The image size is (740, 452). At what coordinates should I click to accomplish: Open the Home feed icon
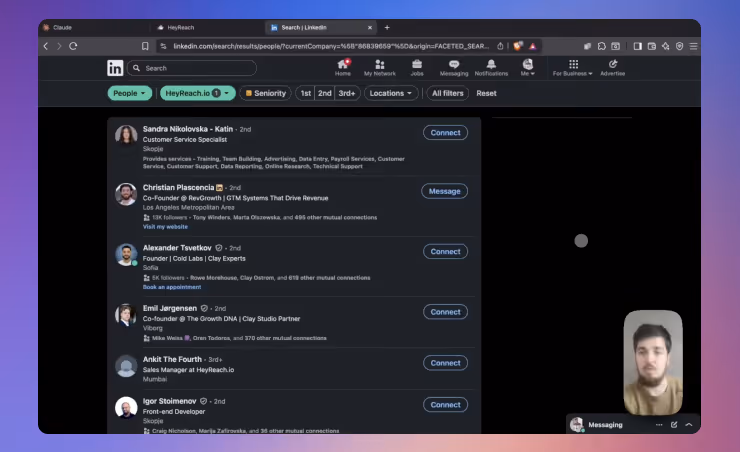point(343,67)
